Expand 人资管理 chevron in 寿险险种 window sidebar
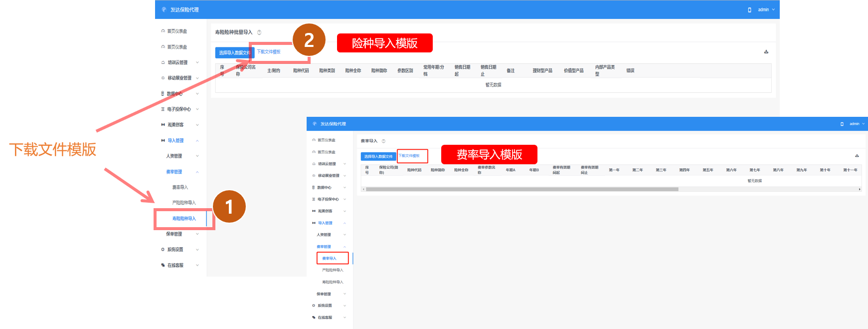The width and height of the screenshot is (868, 329). pos(197,156)
